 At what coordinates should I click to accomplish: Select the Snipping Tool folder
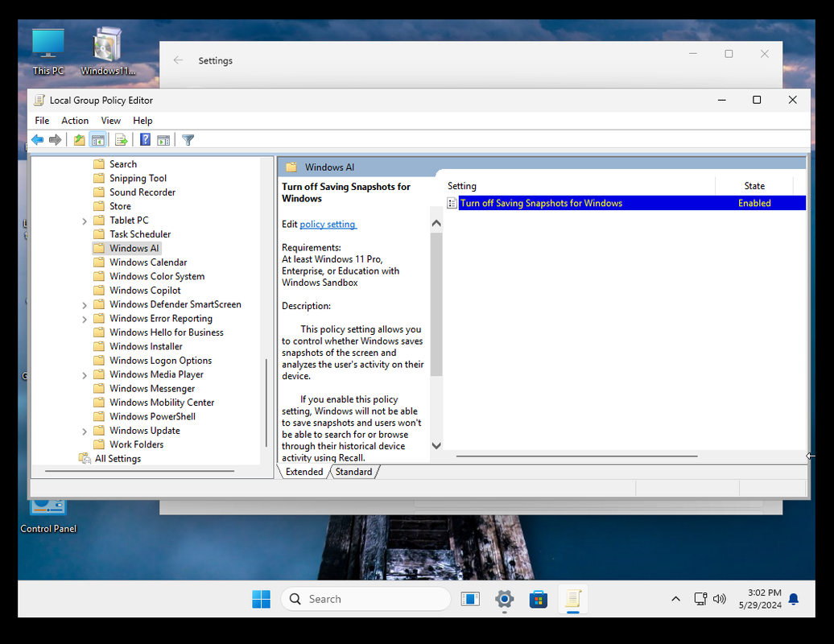click(x=130, y=178)
